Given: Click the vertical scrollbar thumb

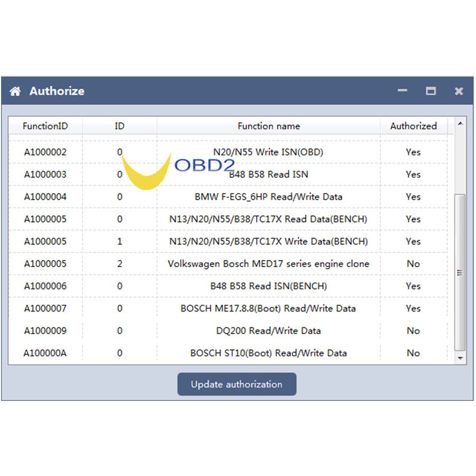Looking at the screenshot, I should [x=460, y=272].
